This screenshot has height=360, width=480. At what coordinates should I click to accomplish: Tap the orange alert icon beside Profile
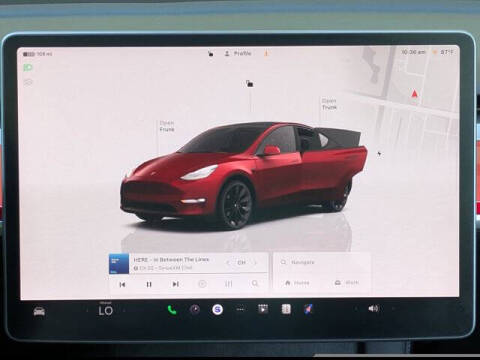(266, 53)
